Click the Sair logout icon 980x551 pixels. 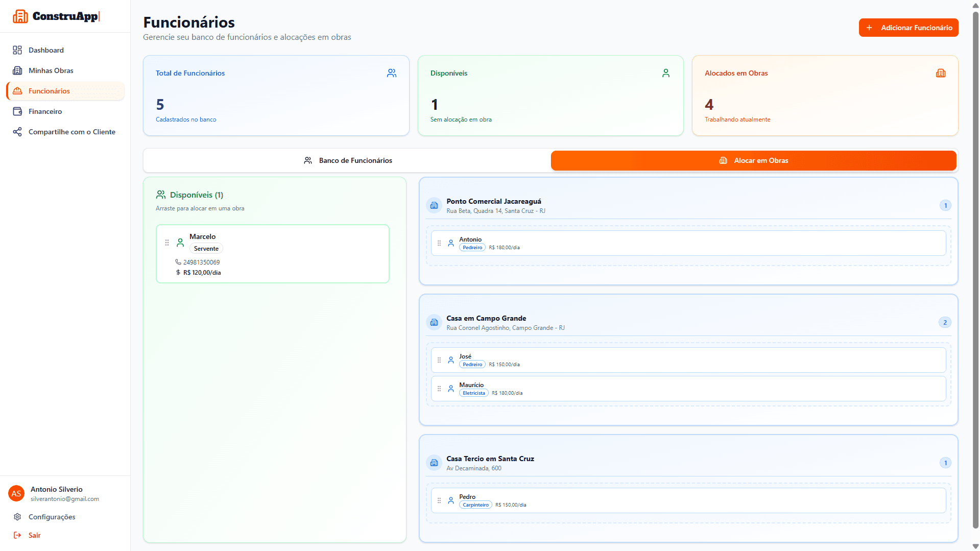18,535
